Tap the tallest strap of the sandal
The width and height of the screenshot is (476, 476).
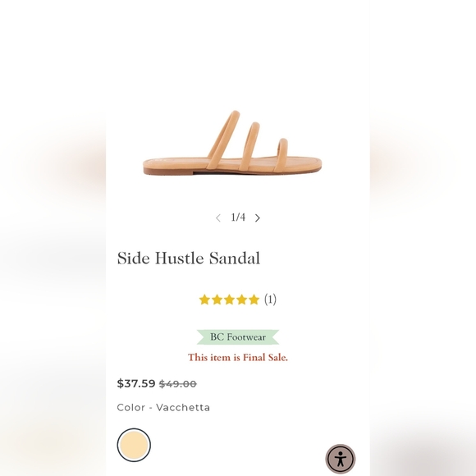[224, 139]
